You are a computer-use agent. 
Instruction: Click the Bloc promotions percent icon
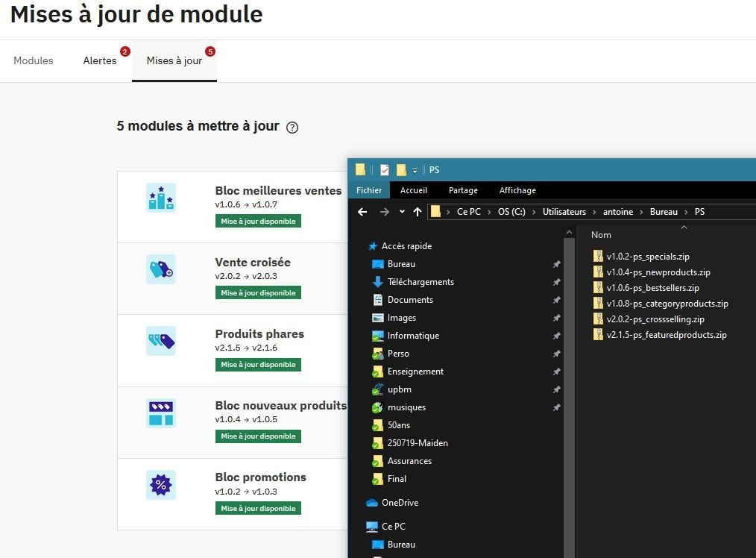point(161,485)
